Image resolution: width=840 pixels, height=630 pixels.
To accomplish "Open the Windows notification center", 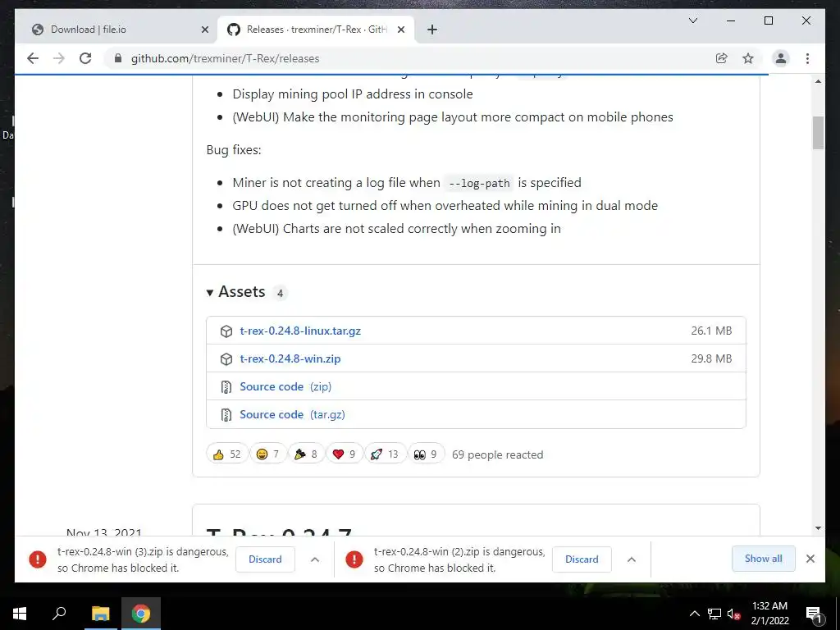I will [x=814, y=614].
